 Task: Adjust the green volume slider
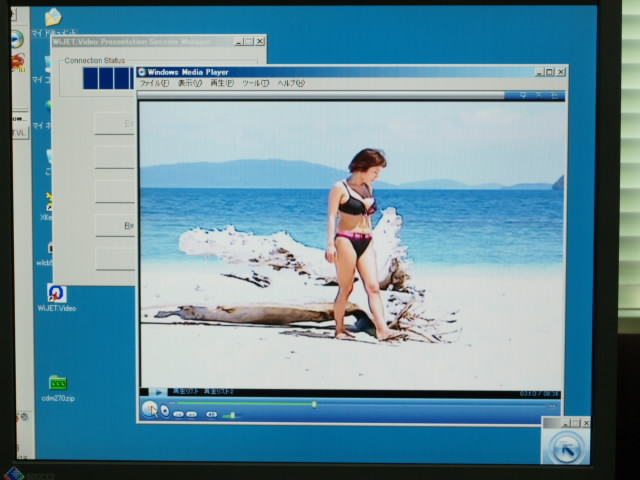(229, 414)
